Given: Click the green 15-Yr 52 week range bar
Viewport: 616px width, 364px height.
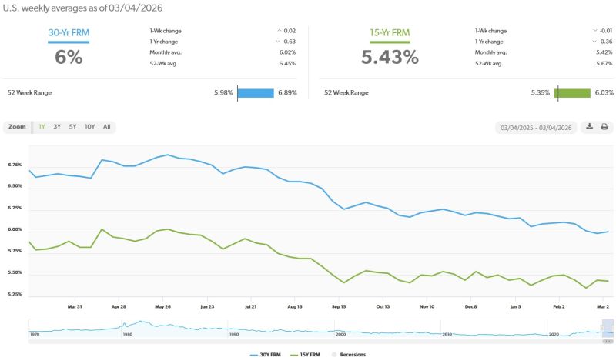Looking at the screenshot, I should [572, 93].
